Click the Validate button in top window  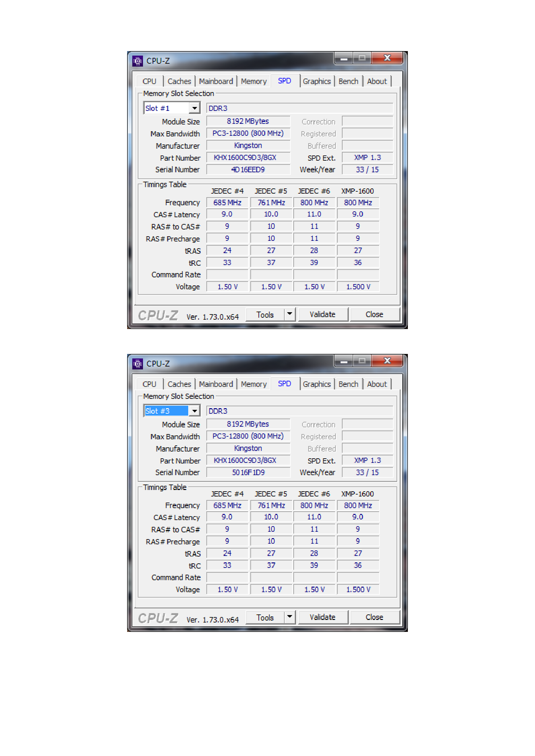tap(322, 314)
